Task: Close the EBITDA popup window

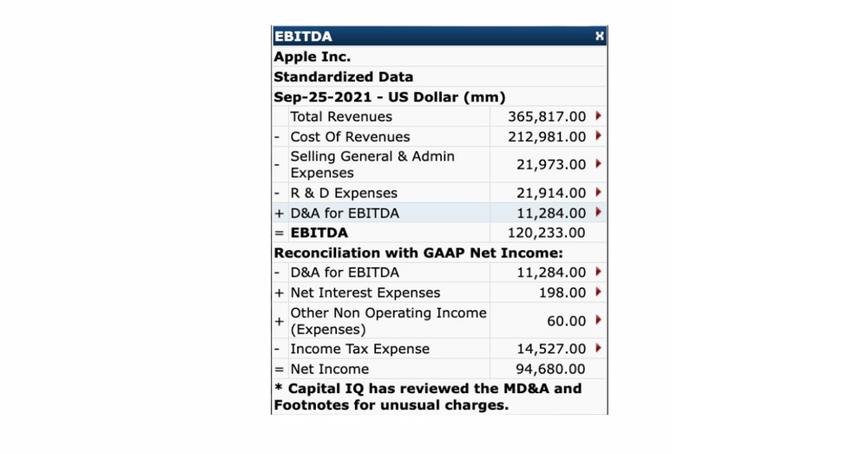Action: [599, 36]
